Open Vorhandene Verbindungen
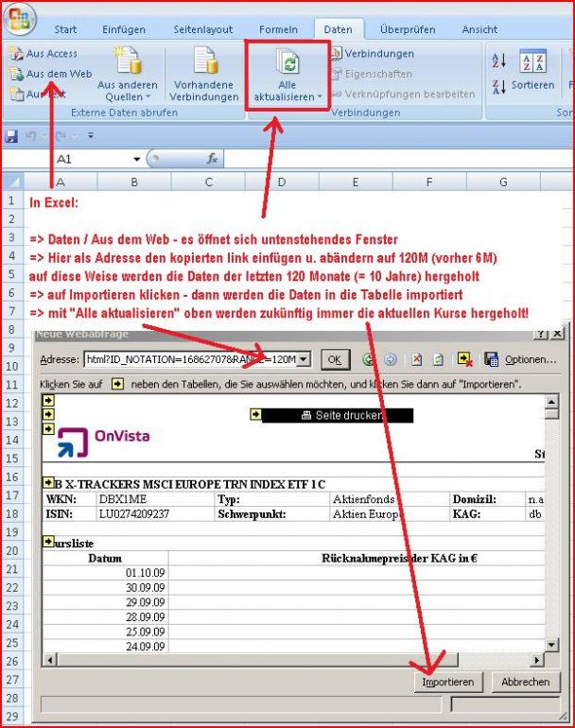Viewport: 575px width, 728px height. point(204,74)
